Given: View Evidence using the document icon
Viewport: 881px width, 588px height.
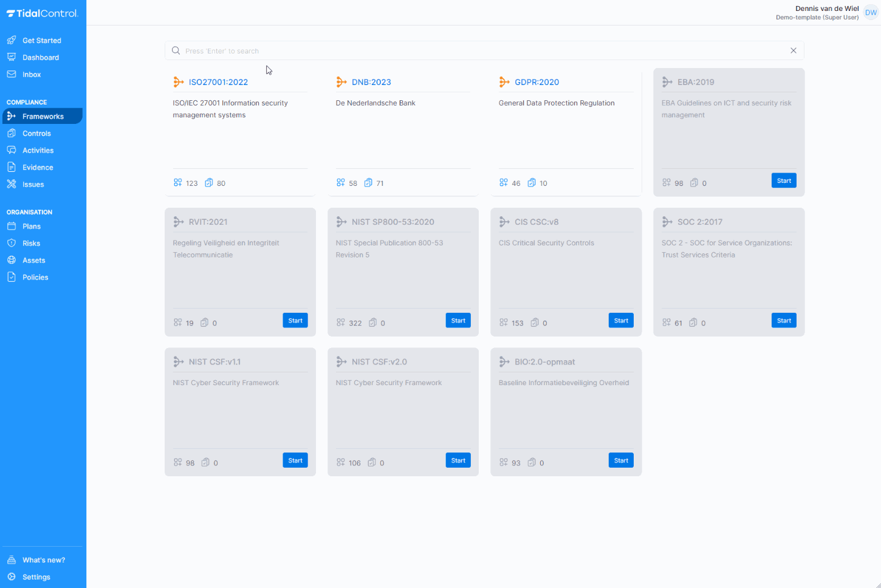Looking at the screenshot, I should click(x=13, y=167).
